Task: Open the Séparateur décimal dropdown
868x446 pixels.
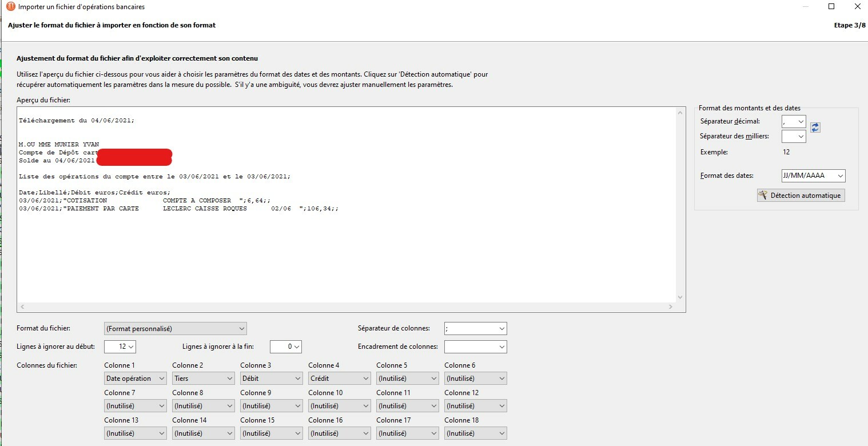Action: pos(794,121)
